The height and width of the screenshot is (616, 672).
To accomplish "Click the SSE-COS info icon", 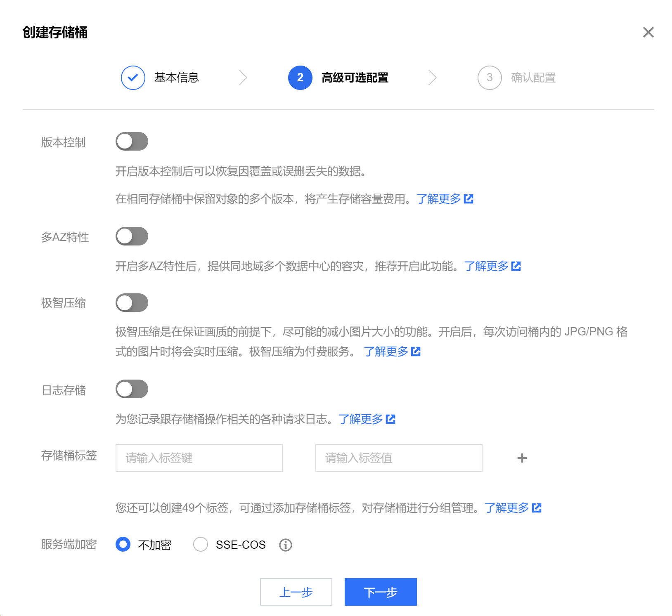I will click(x=285, y=545).
